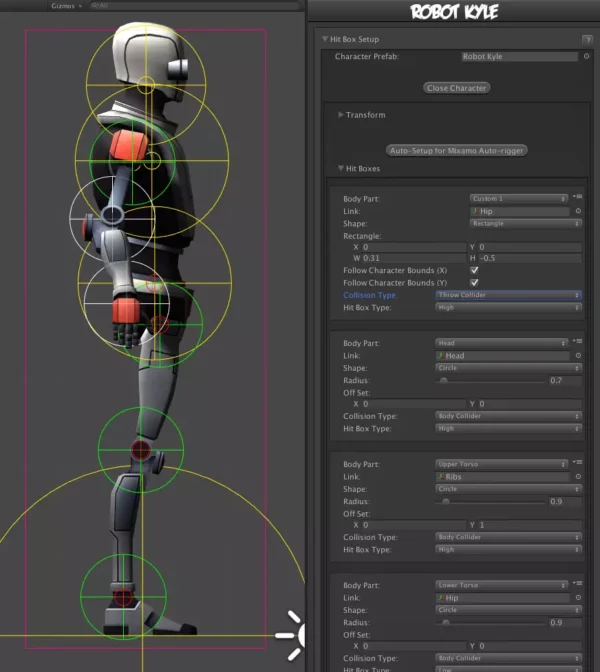Open the Shape dropdown set to Rectangle

point(518,223)
